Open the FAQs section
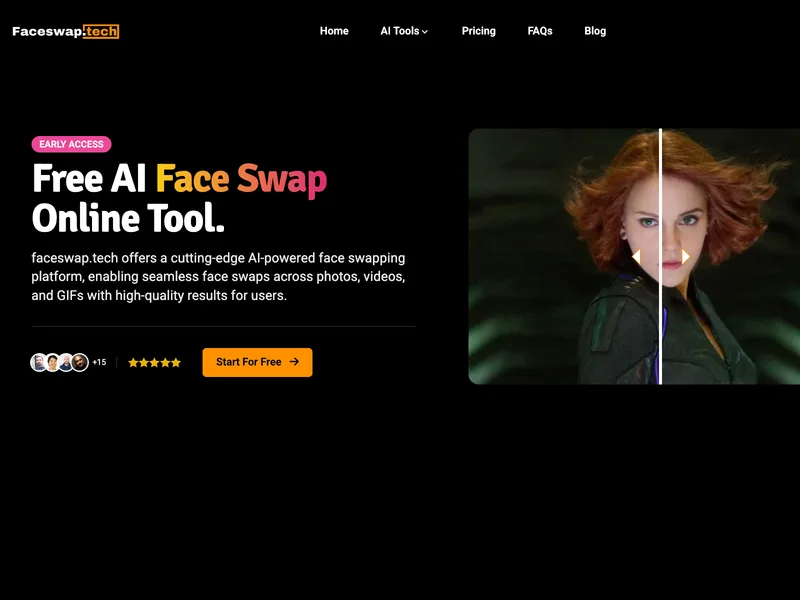This screenshot has height=600, width=800. point(540,31)
